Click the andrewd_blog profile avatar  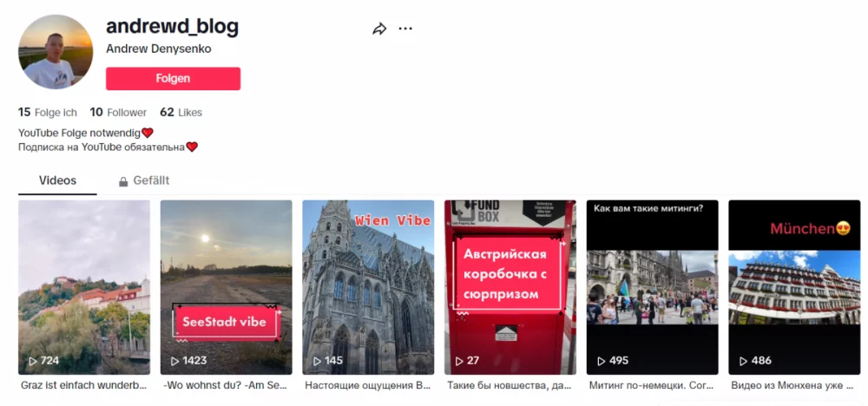[56, 51]
